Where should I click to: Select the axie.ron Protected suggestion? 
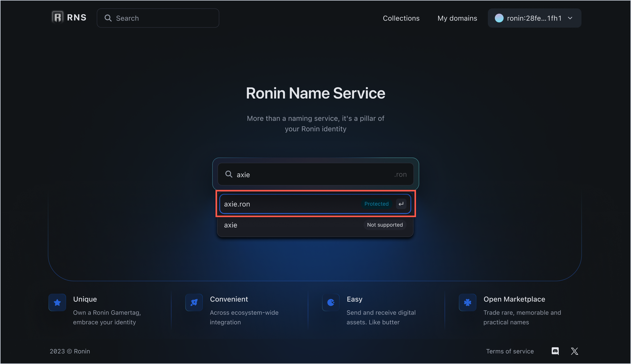click(x=289, y=204)
